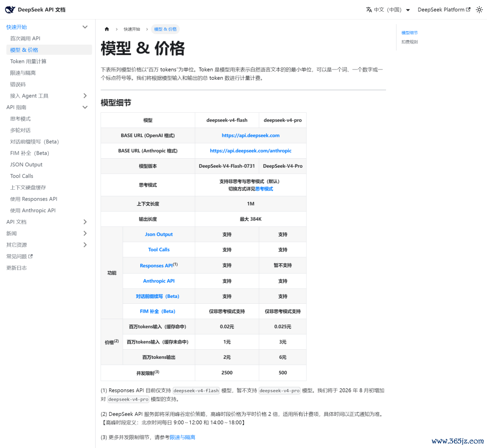Click the 模型细节 section heading

coord(116,103)
